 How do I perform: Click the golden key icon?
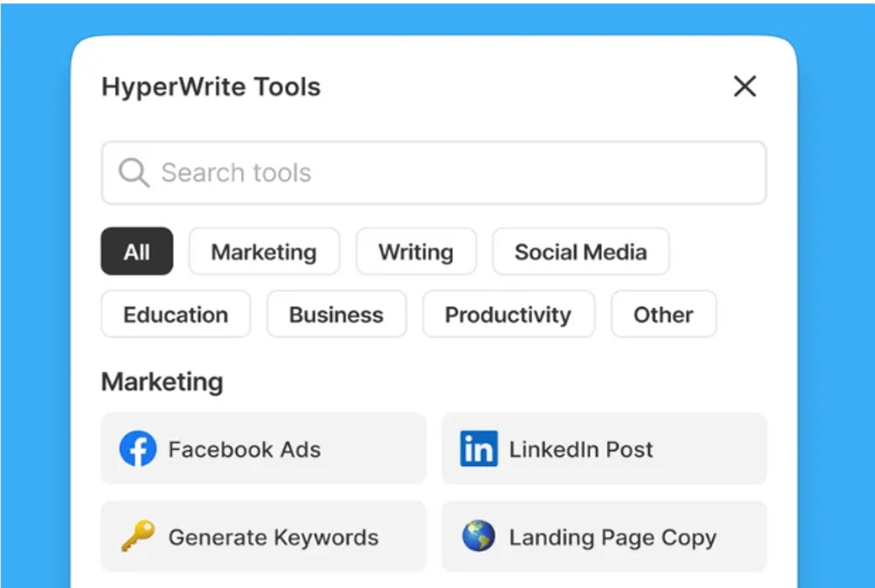coord(138,536)
